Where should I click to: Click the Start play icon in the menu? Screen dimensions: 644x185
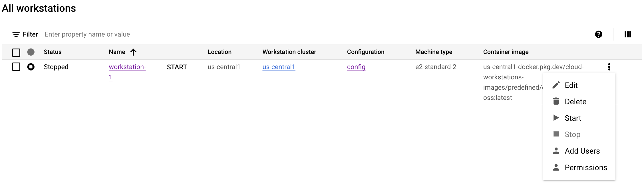pyautogui.click(x=556, y=118)
